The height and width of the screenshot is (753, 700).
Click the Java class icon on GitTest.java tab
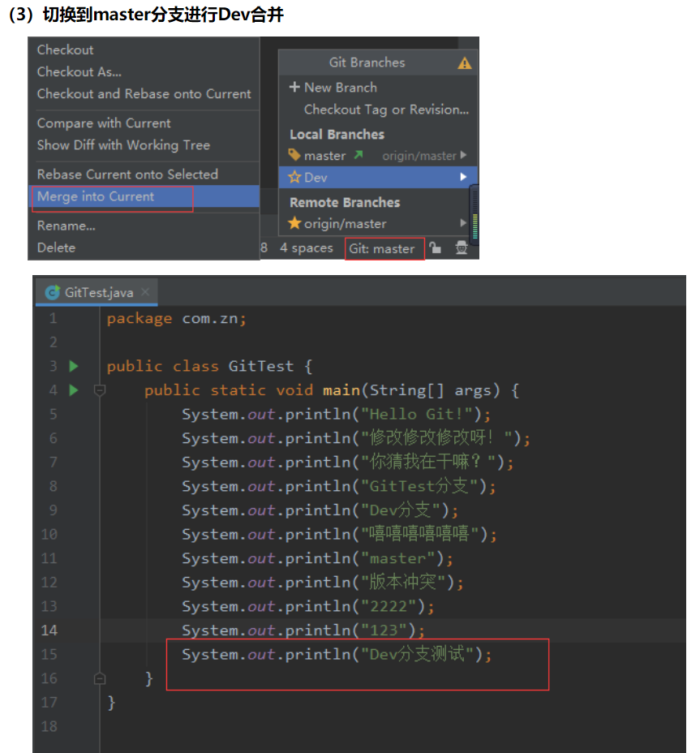pyautogui.click(x=53, y=292)
